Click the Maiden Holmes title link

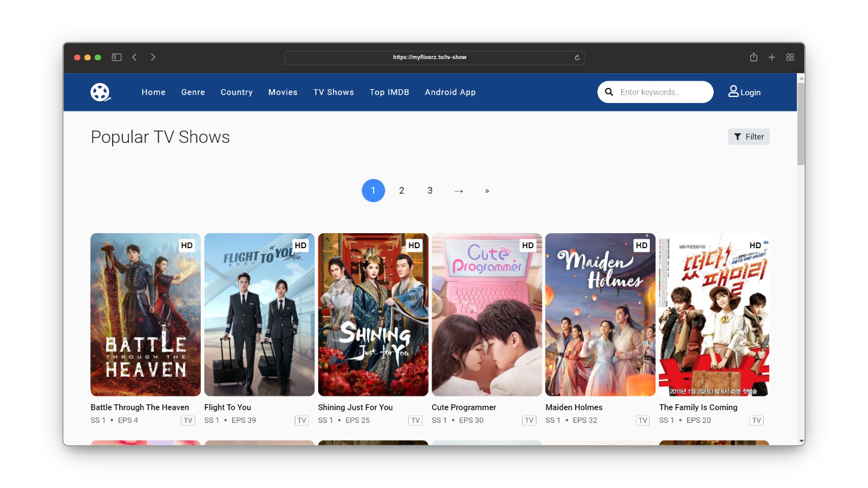pyautogui.click(x=574, y=407)
